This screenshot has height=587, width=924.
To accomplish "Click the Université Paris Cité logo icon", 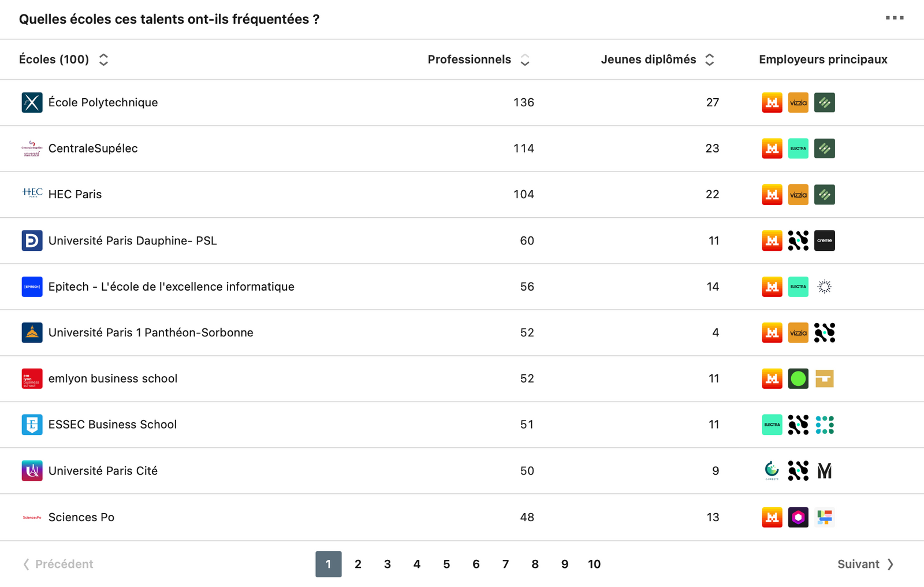I will (x=32, y=471).
